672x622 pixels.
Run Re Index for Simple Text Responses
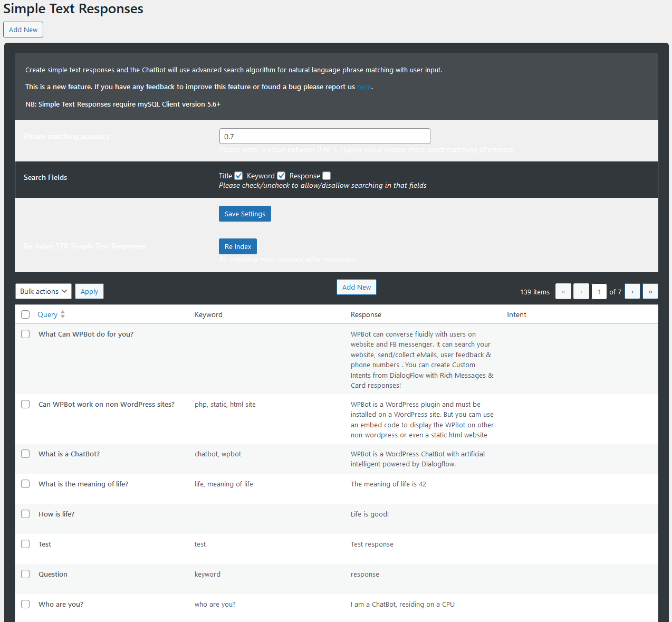(237, 246)
